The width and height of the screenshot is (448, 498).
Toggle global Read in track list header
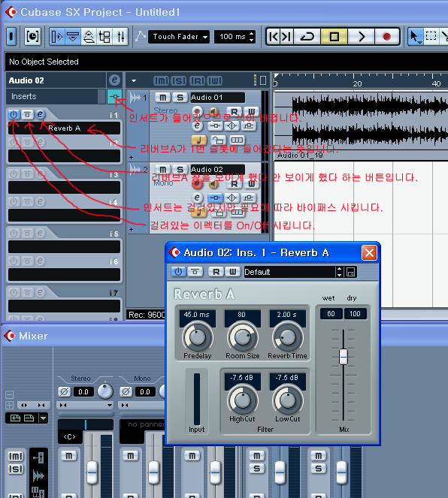(197, 80)
